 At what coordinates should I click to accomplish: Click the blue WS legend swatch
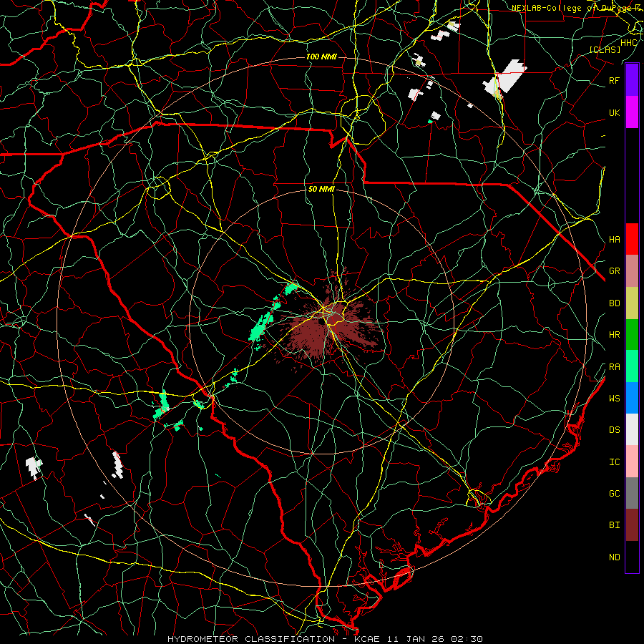(632, 398)
